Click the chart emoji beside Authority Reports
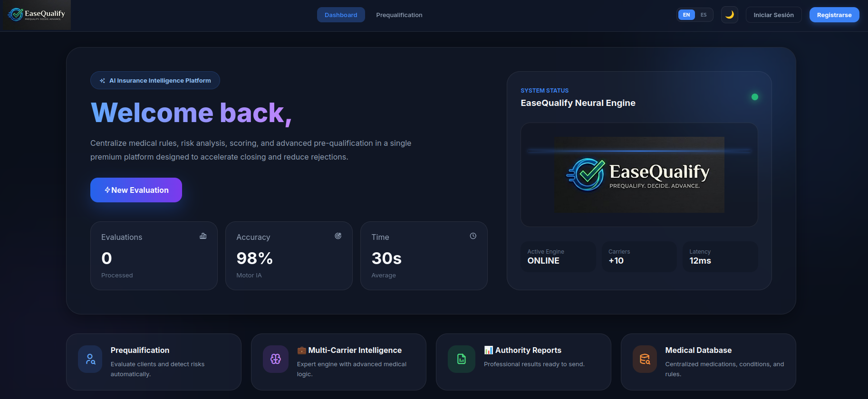Image resolution: width=868 pixels, height=399 pixels. 489,350
